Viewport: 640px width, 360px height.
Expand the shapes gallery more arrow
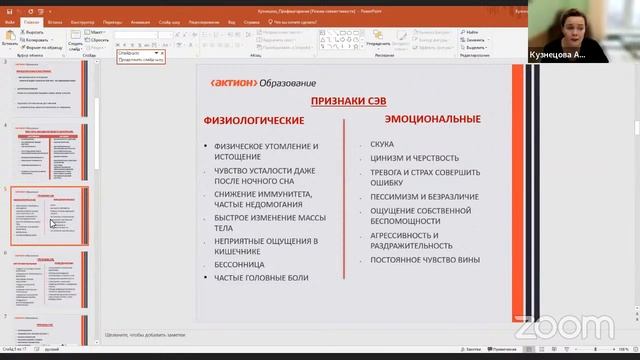pos(362,47)
